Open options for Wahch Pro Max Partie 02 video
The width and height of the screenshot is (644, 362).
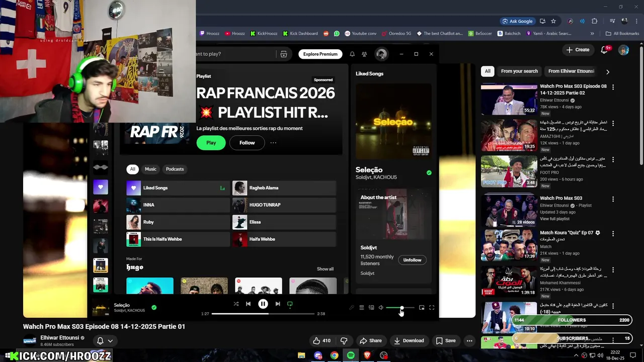(613, 87)
